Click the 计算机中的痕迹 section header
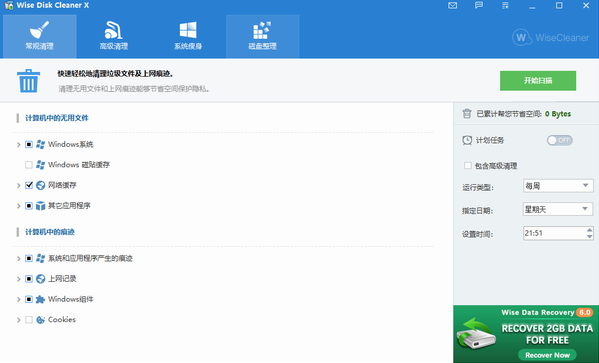Screen dimensions: 599x363 click(50, 232)
